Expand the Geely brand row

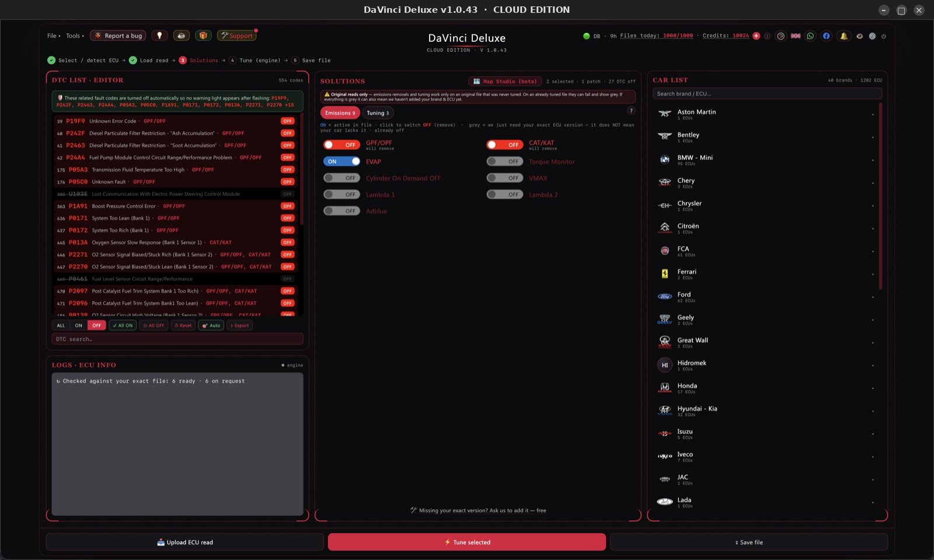coord(766,320)
